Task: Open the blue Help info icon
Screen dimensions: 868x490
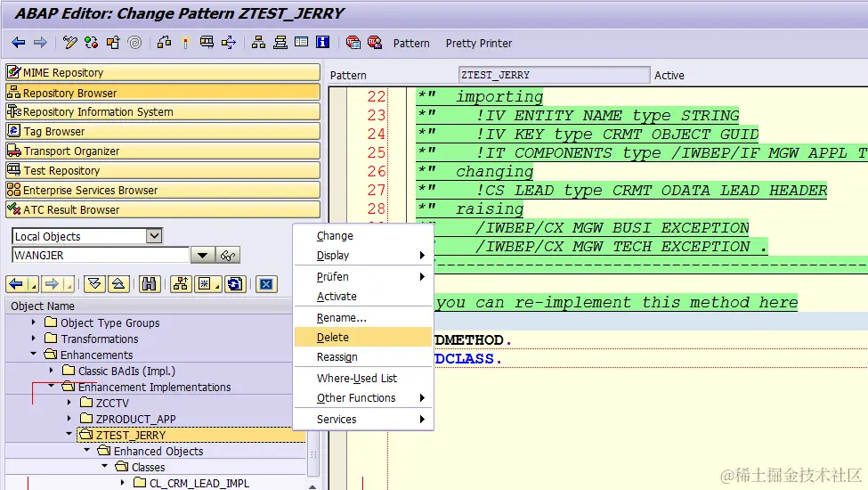Action: (323, 43)
